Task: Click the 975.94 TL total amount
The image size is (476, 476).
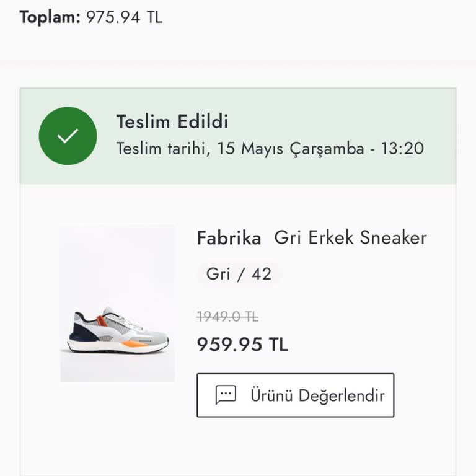Action: [x=124, y=17]
